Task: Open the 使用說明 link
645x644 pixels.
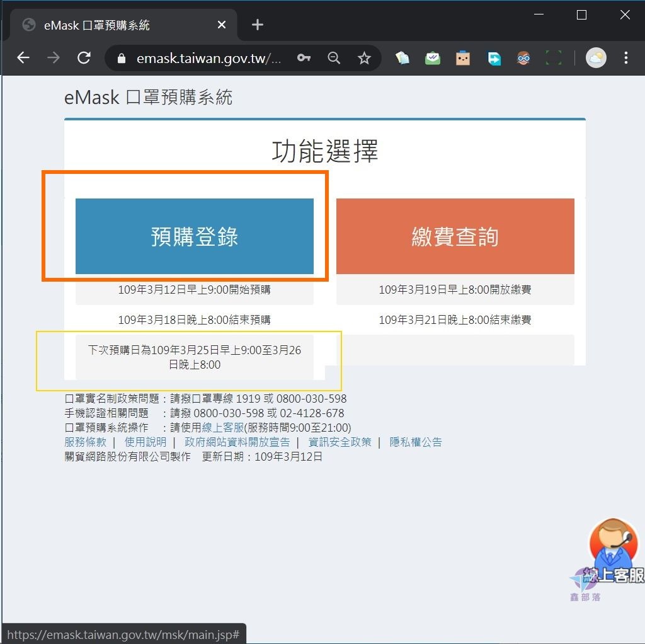Action: (x=146, y=442)
